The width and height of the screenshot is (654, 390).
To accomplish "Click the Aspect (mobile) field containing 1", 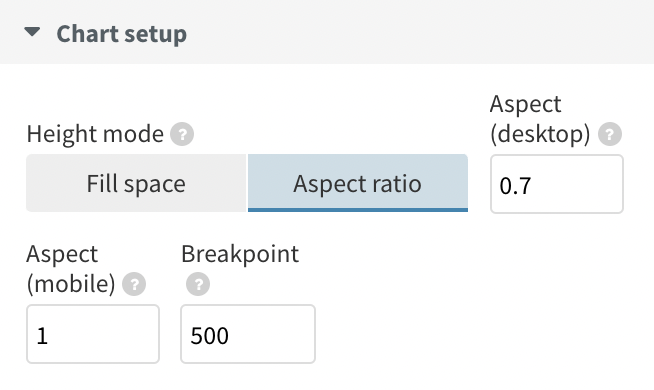I will tap(93, 334).
